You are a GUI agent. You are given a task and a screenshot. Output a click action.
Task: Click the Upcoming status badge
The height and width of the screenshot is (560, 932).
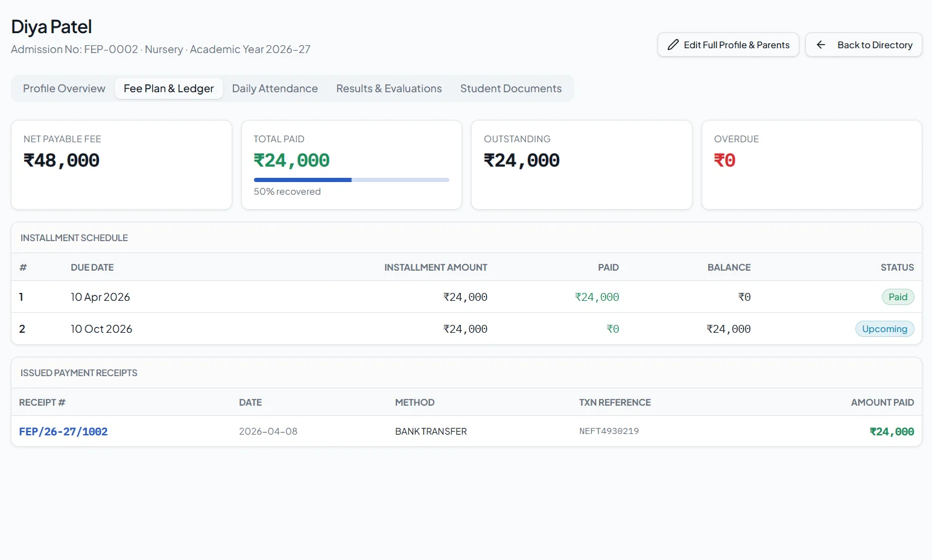click(x=884, y=329)
